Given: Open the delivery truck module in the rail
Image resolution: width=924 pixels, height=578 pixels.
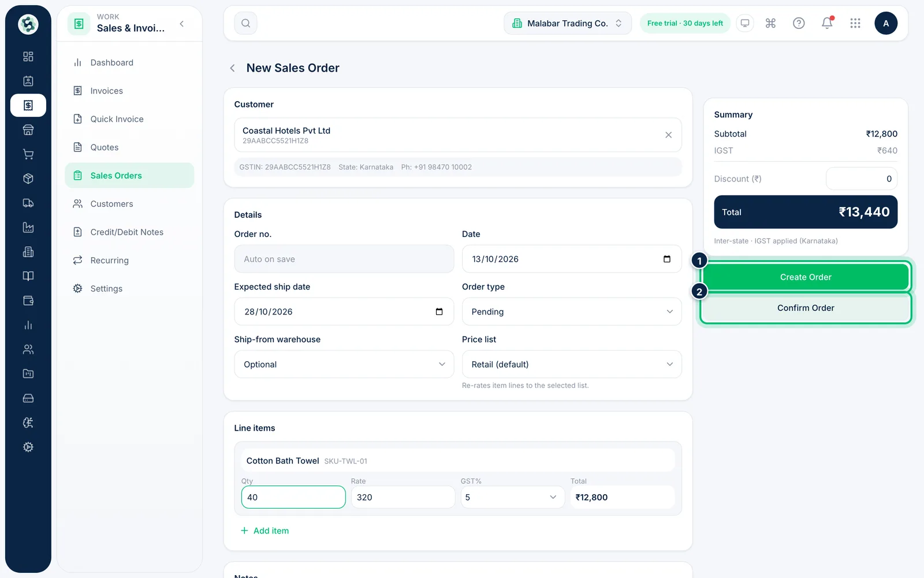Looking at the screenshot, I should pyautogui.click(x=28, y=203).
